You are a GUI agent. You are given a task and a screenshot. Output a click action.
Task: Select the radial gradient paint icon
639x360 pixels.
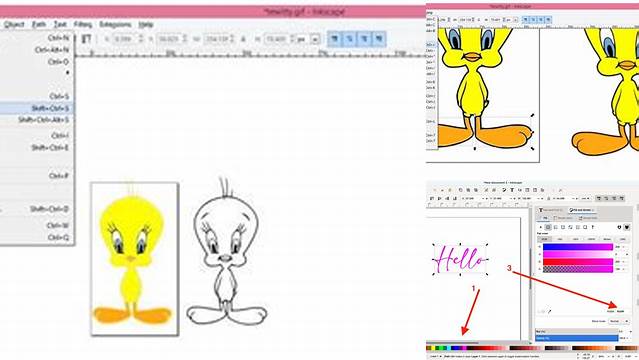click(563, 227)
